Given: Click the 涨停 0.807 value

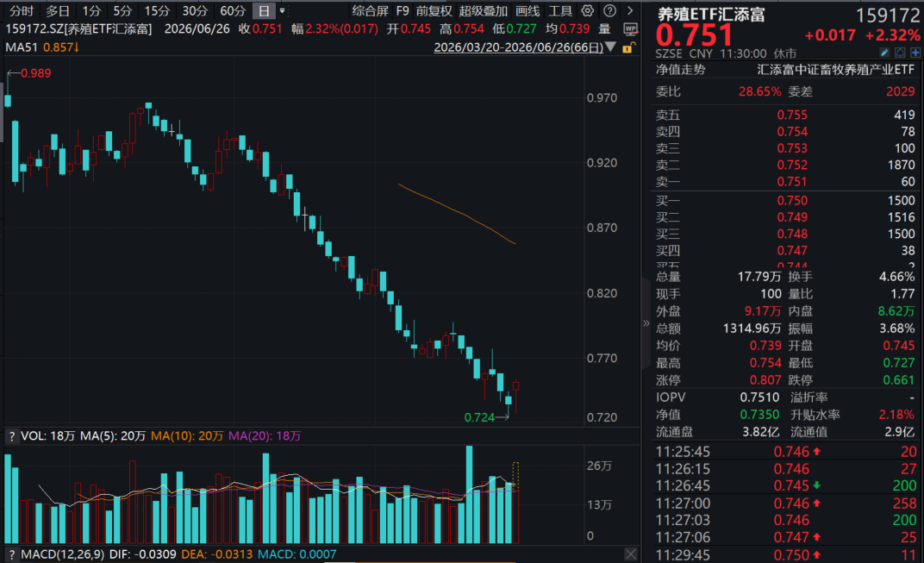Looking at the screenshot, I should pos(765,380).
